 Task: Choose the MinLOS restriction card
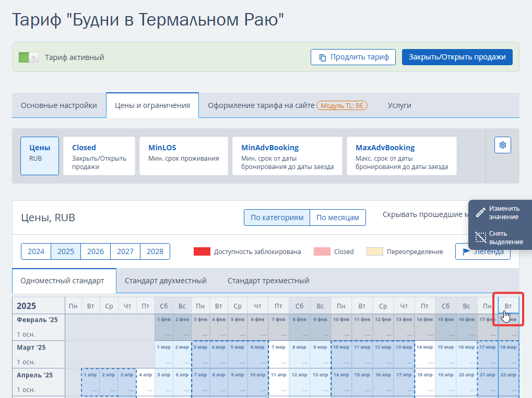(184, 156)
